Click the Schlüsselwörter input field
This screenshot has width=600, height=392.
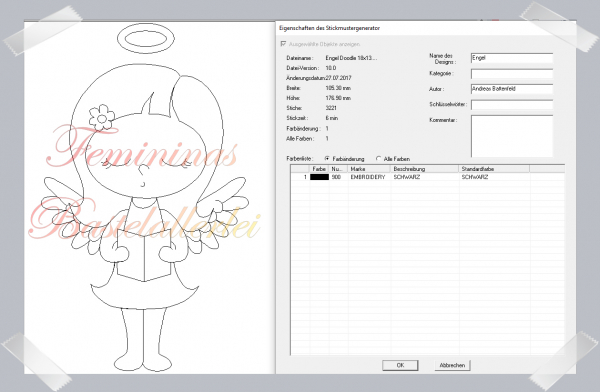(512, 105)
